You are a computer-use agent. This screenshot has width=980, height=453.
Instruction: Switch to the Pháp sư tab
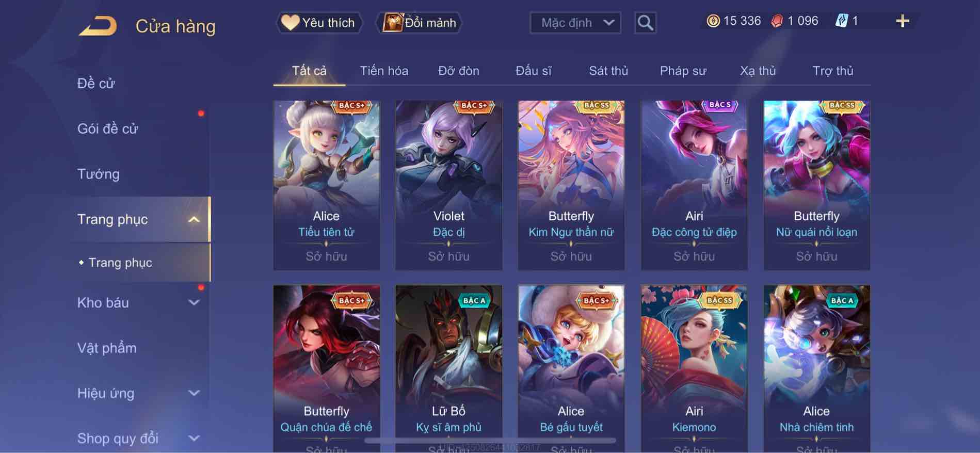683,71
